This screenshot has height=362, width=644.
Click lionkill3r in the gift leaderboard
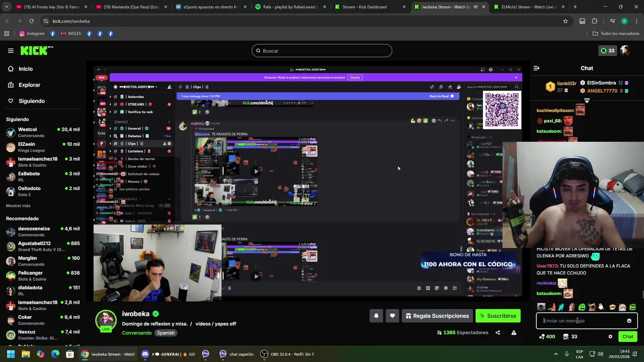(x=567, y=83)
